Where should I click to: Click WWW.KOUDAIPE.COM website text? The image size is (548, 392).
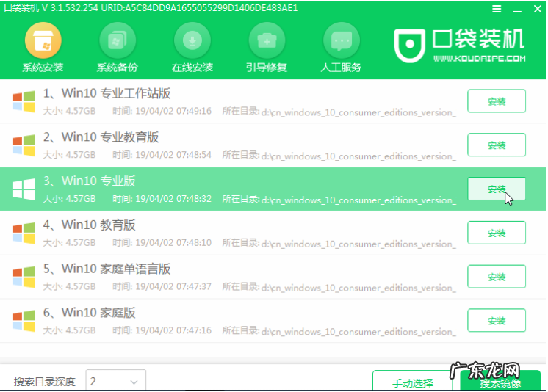pyautogui.click(x=479, y=58)
